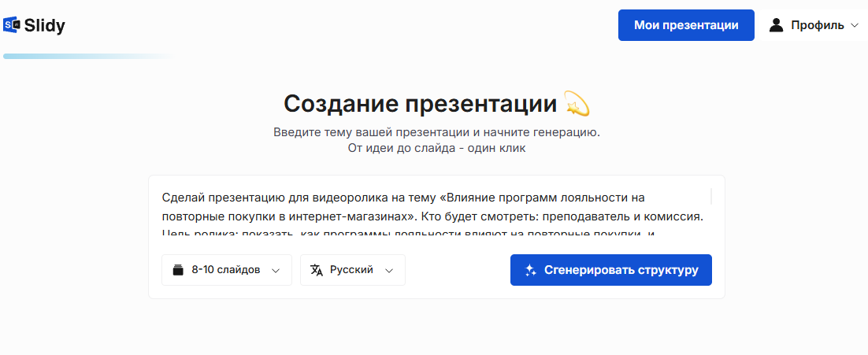
Task: Click the Создание презентации heading
Action: click(x=436, y=103)
